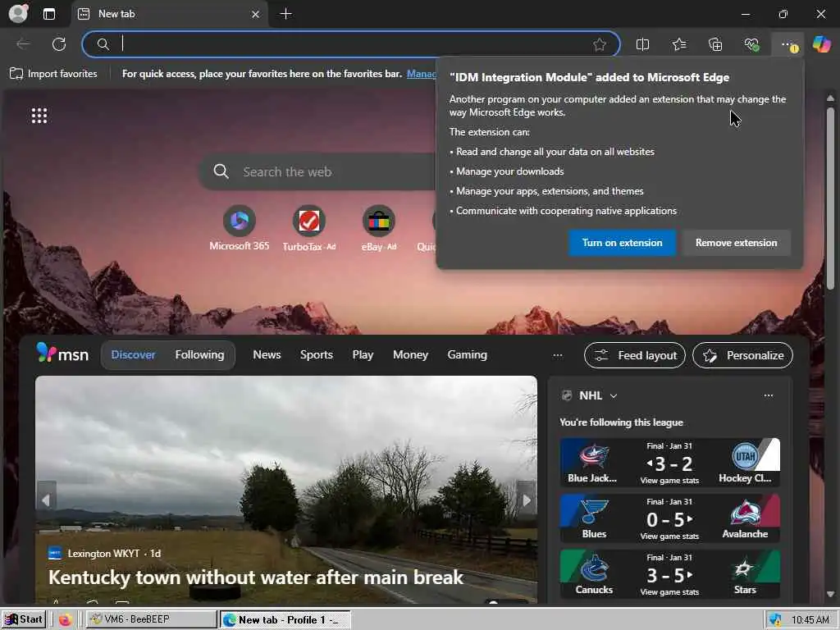
Task: Refresh the current page
Action: click(x=59, y=44)
